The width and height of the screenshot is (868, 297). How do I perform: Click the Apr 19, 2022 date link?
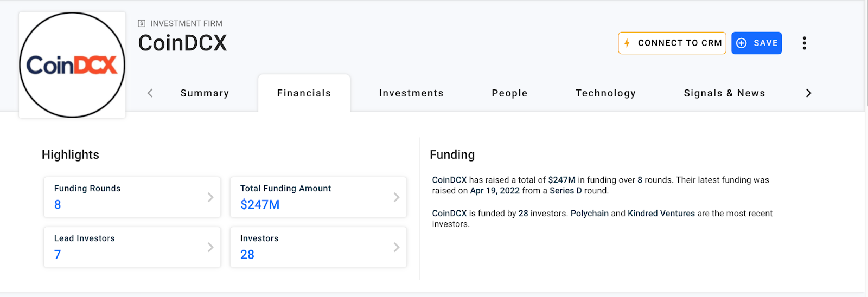tap(495, 191)
